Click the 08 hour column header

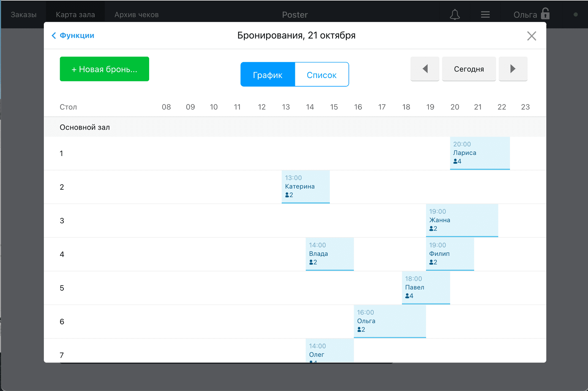point(166,107)
